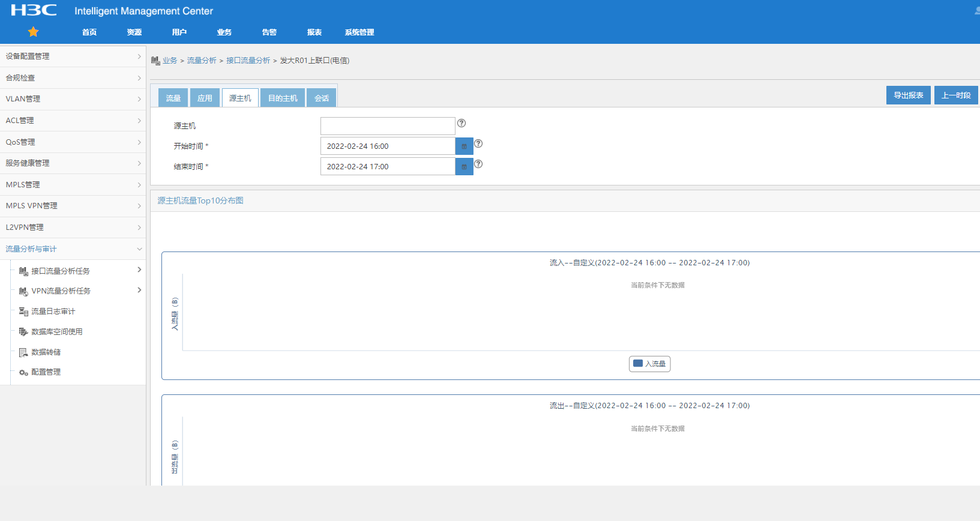The width and height of the screenshot is (980, 521).
Task: Switch to the 应用 tab
Action: click(205, 98)
